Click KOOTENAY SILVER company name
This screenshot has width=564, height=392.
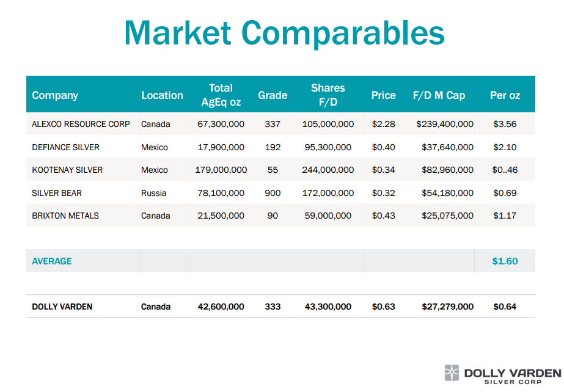click(x=67, y=170)
